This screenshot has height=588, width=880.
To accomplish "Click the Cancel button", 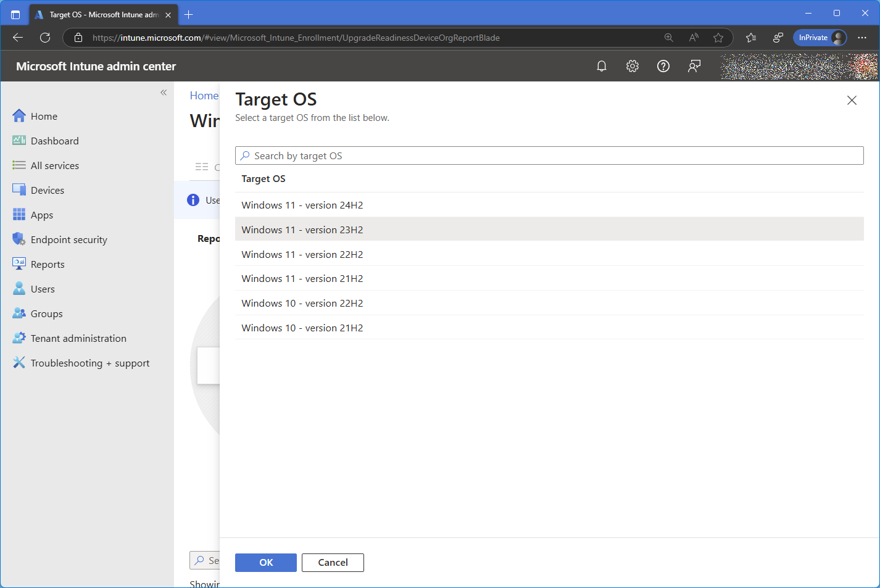I will (x=333, y=562).
